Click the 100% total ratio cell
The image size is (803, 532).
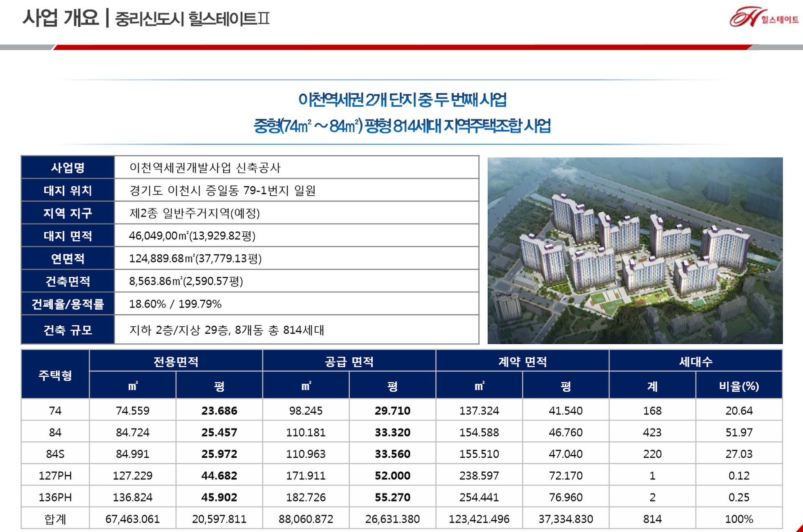click(x=739, y=519)
